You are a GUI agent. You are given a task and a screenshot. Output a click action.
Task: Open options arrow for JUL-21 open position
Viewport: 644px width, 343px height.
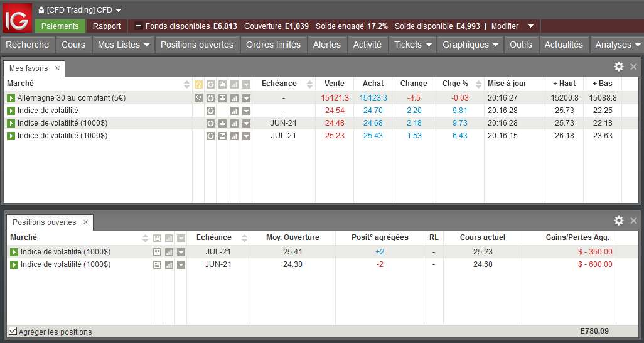(x=181, y=252)
